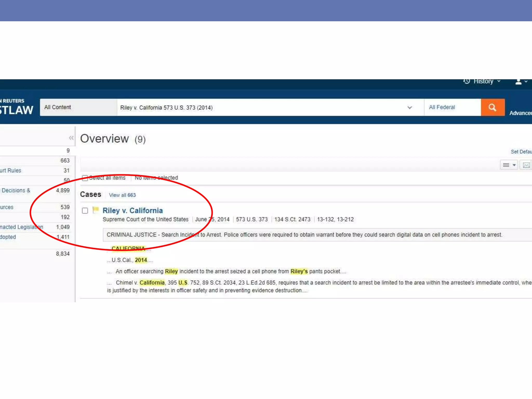Check the Select all items checkbox

(85, 178)
